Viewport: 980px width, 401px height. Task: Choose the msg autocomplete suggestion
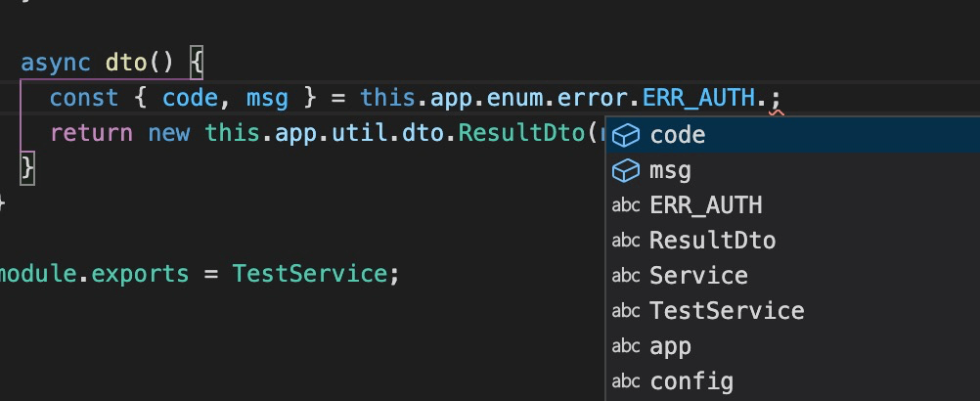pyautogui.click(x=793, y=170)
